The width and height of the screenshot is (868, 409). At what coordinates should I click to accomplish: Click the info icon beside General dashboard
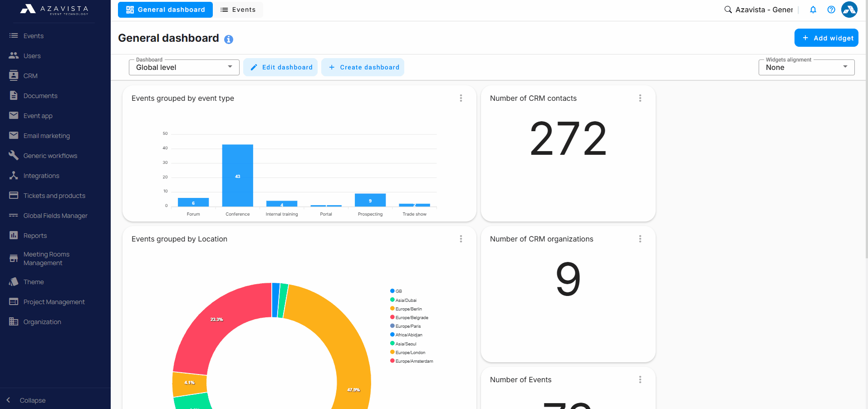[x=229, y=39]
